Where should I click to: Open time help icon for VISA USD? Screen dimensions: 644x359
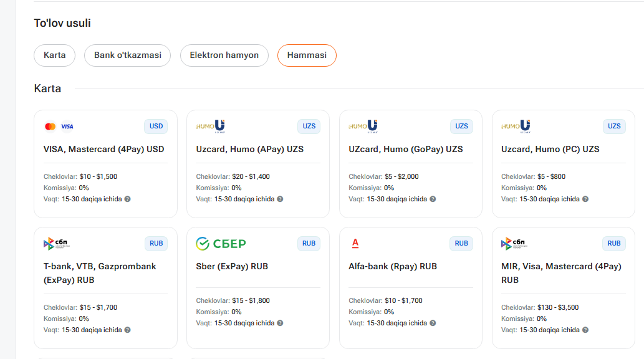pos(128,199)
